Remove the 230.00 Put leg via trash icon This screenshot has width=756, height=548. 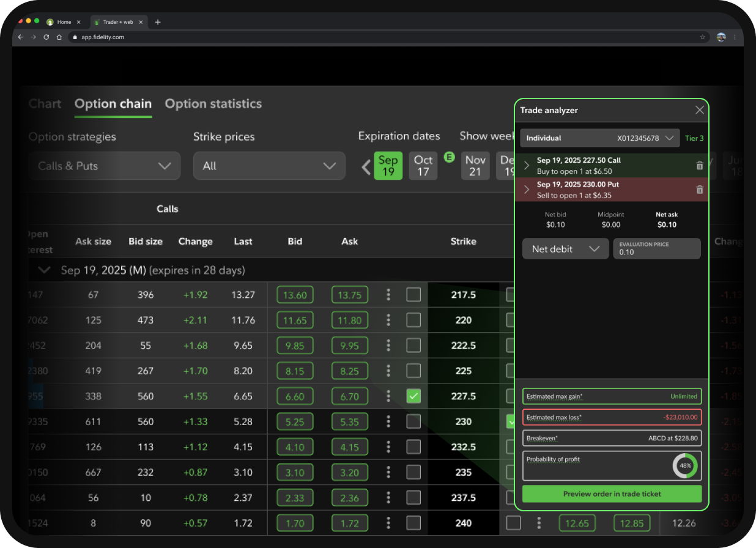700,190
